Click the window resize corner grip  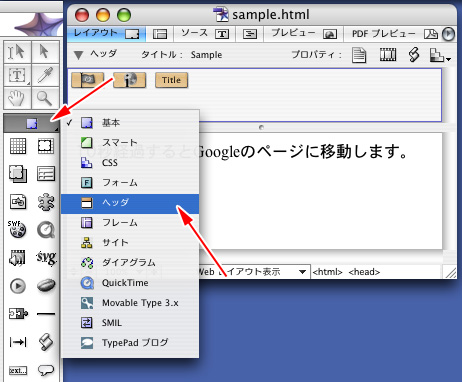[450, 273]
